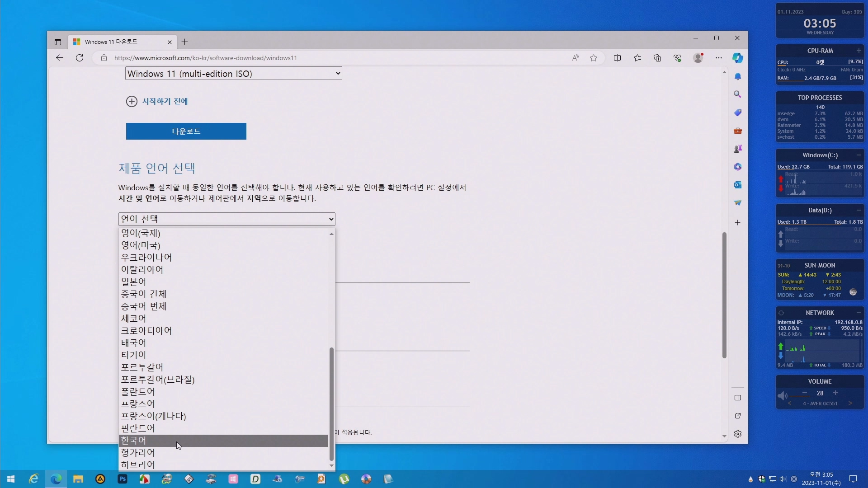Select 중국어 간체 from the language list
Image resolution: width=868 pixels, height=488 pixels.
223,294
